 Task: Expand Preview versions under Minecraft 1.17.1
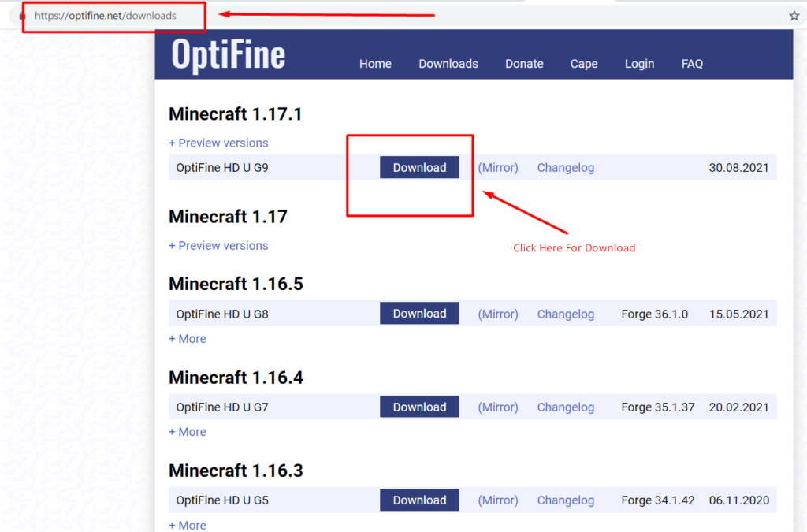[218, 143]
